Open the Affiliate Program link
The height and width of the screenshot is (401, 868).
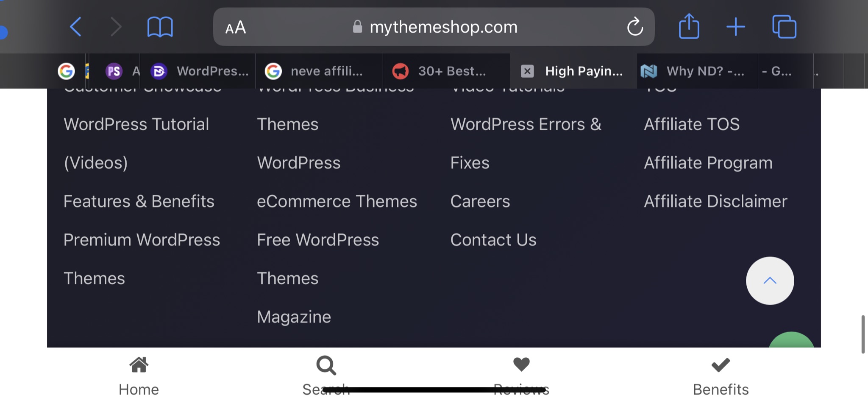pyautogui.click(x=708, y=163)
